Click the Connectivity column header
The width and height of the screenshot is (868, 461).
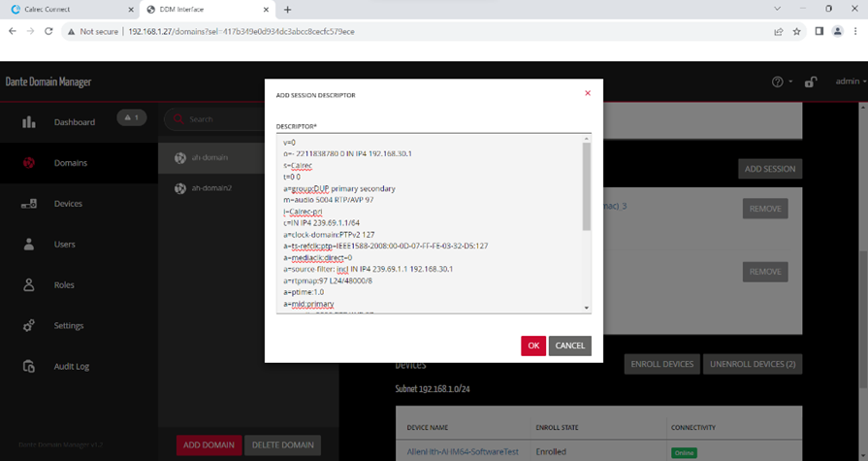(x=693, y=428)
